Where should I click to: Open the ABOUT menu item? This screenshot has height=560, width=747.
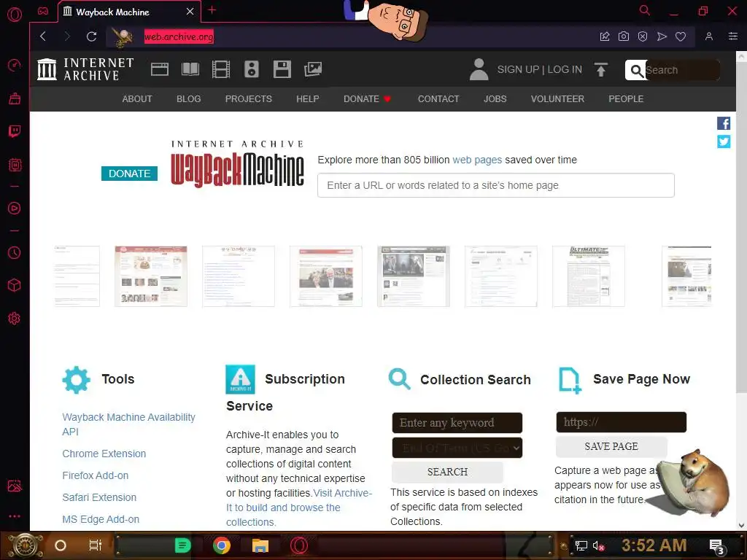pyautogui.click(x=137, y=98)
